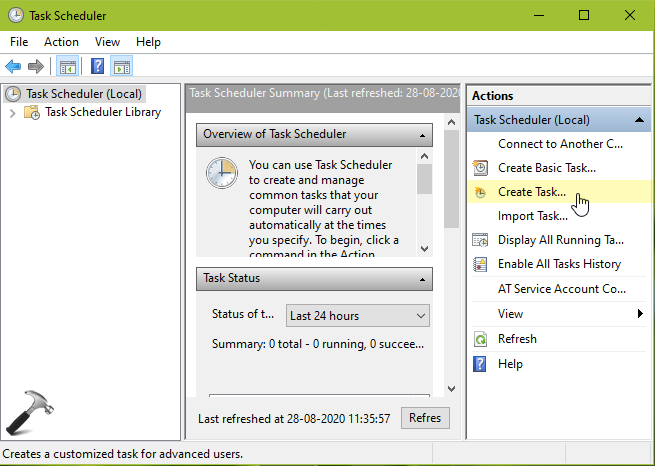Screen dimensions: 655x466
Task: Click the center pane scrollbar up arrow
Action: (x=451, y=122)
